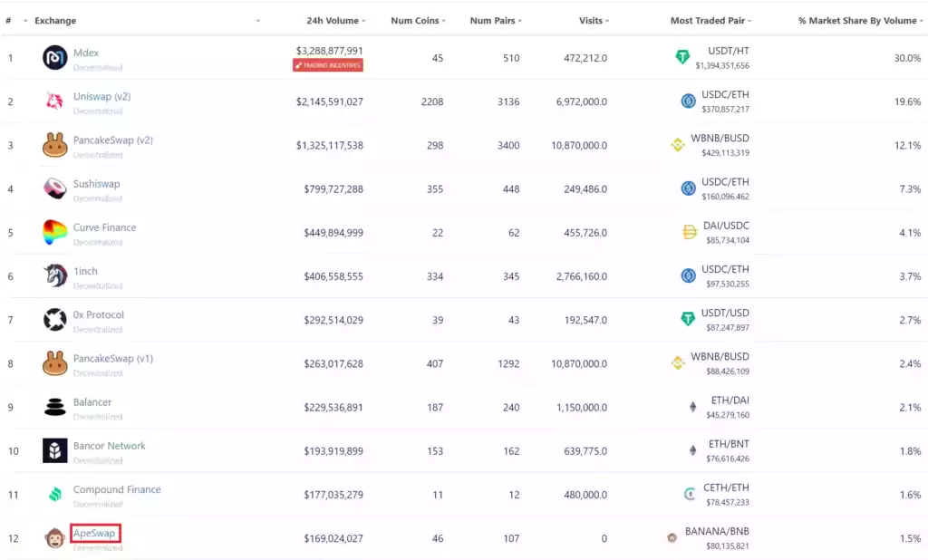Click the Ethereum icon beside ETH/DAI
The width and height of the screenshot is (928, 560).
[692, 407]
